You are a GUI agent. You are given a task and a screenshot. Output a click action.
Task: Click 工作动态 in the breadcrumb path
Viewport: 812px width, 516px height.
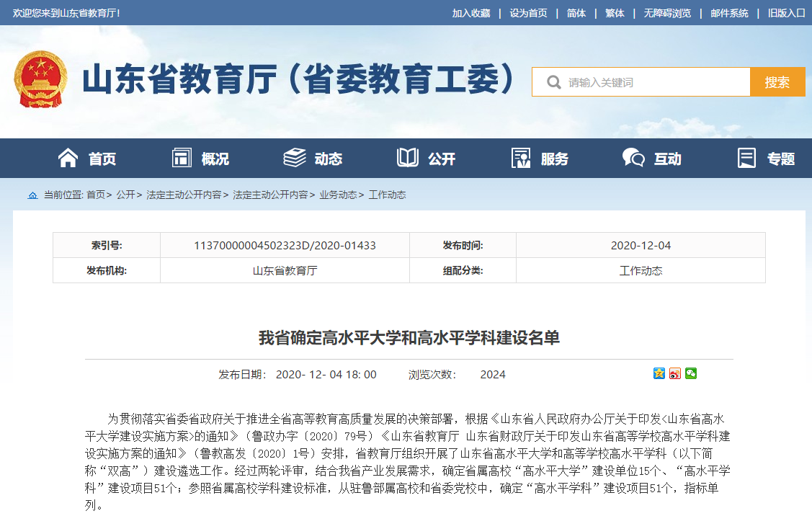tap(387, 195)
